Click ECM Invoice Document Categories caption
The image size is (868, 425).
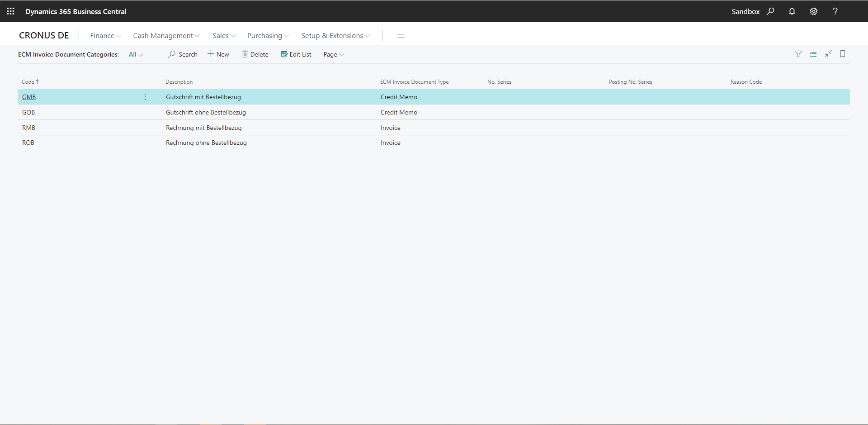tap(68, 54)
